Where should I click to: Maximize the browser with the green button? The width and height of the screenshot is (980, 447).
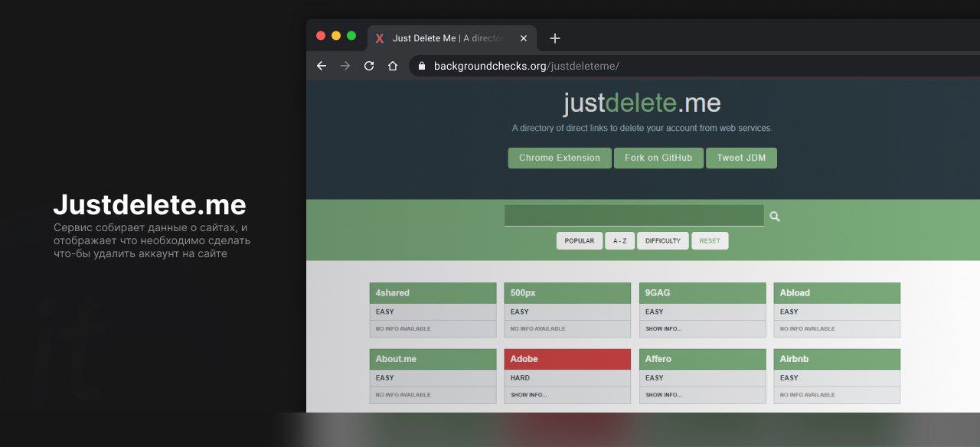[x=351, y=36]
